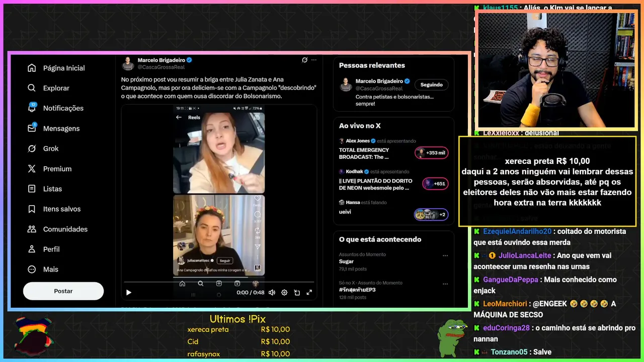Open more options for Sugar trend
This screenshot has width=644, height=362.
pyautogui.click(x=445, y=255)
